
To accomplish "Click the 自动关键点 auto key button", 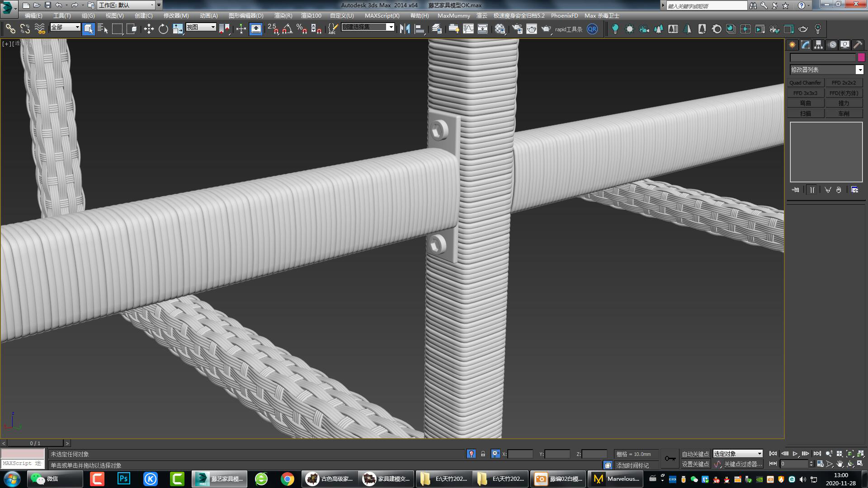I will tap(695, 454).
